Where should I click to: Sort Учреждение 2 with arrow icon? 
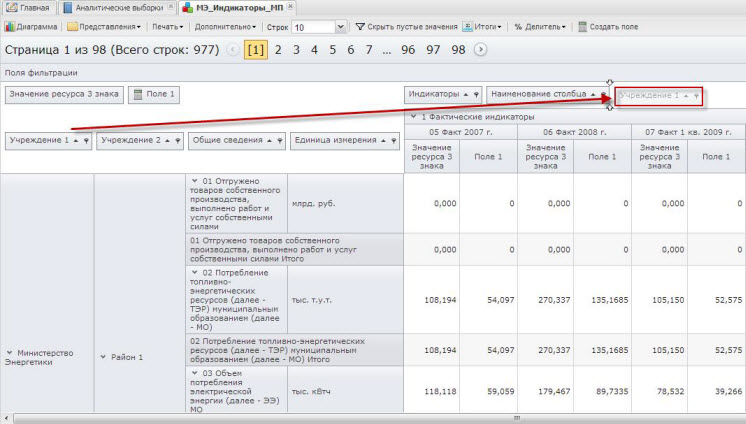pyautogui.click(x=167, y=141)
